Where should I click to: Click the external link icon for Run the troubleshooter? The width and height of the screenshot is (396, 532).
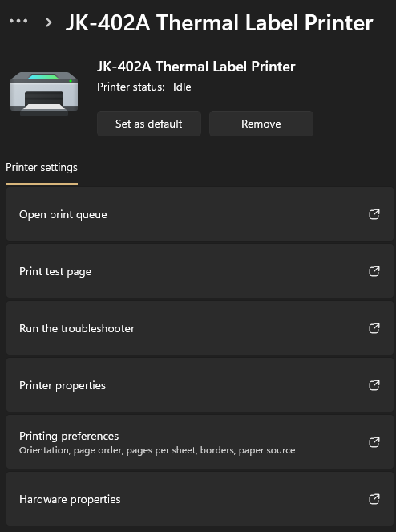pos(374,328)
